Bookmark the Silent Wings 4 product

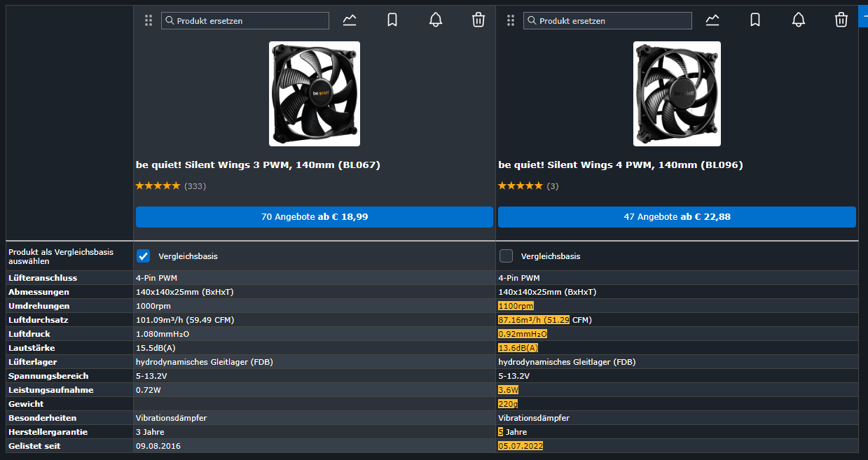(755, 20)
